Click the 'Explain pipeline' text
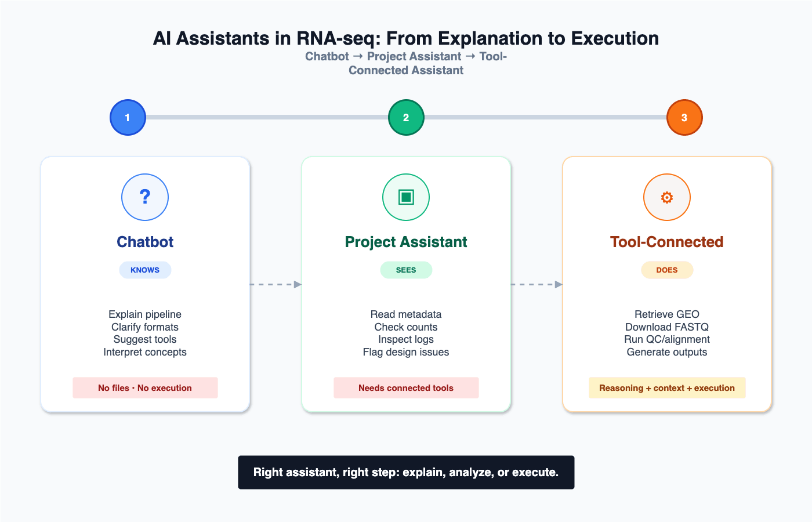 click(145, 314)
